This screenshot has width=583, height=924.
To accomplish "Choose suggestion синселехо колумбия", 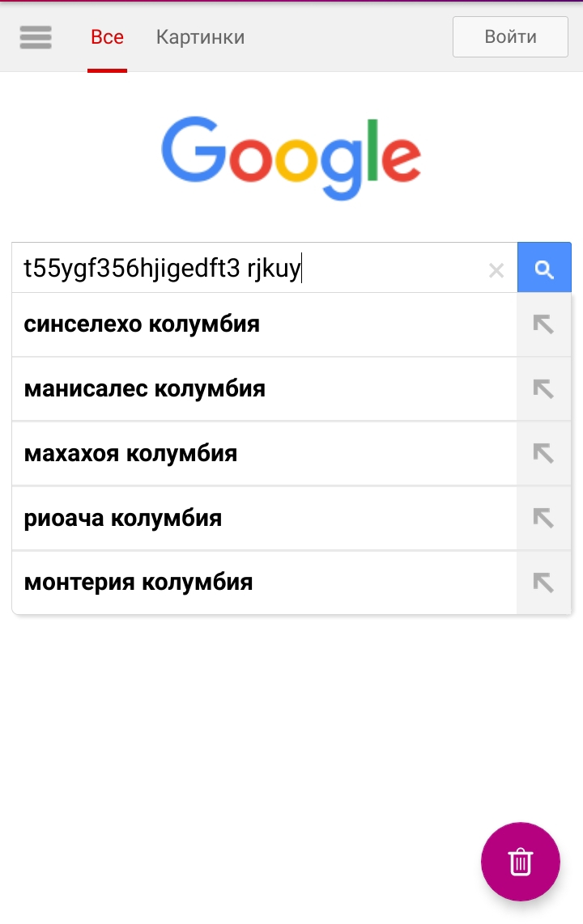I will click(264, 324).
